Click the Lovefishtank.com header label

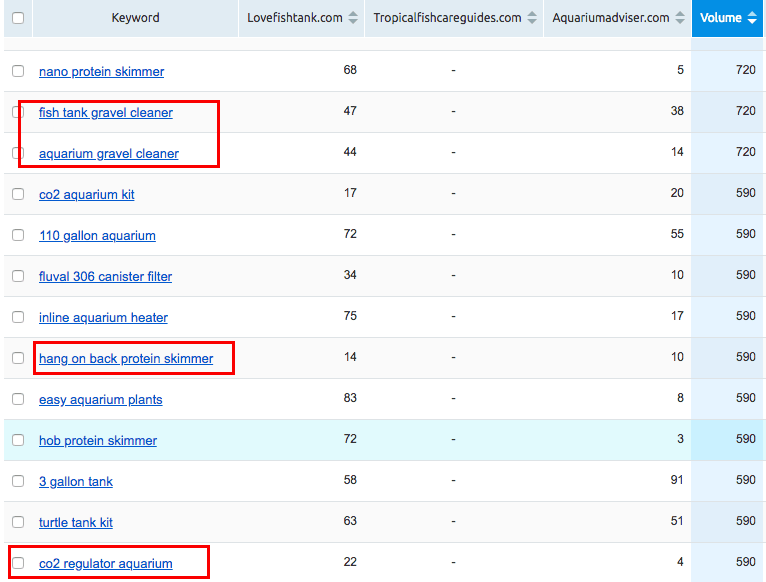click(x=295, y=18)
